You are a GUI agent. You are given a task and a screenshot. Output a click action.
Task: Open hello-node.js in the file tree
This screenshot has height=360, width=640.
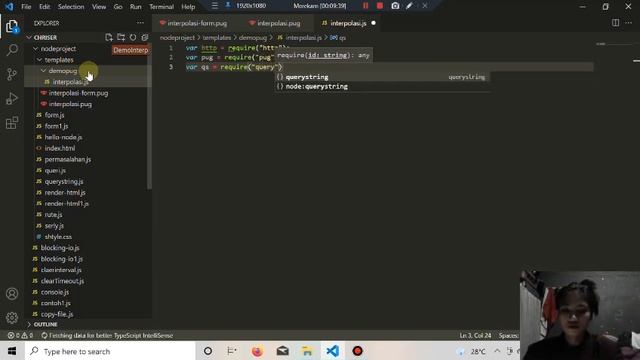pos(63,137)
